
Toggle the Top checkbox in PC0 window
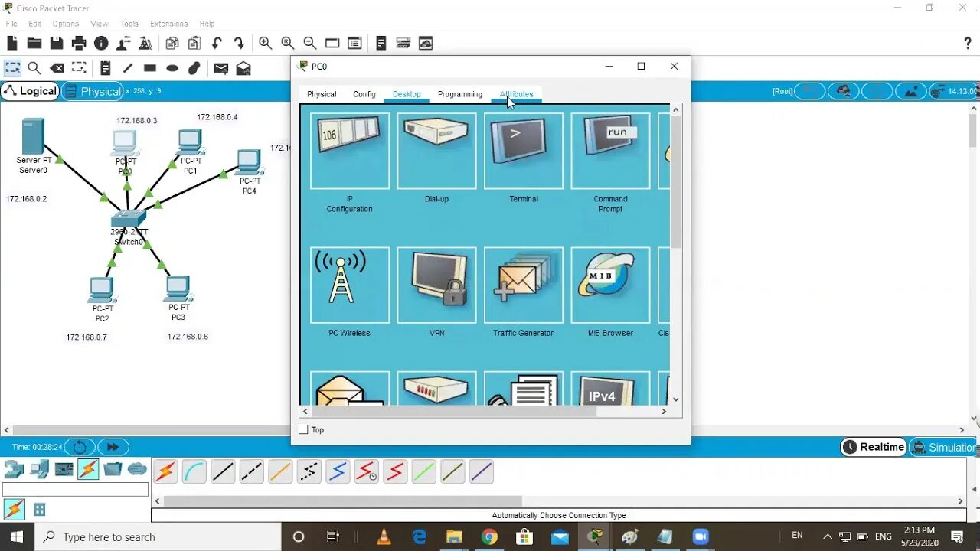click(x=303, y=430)
